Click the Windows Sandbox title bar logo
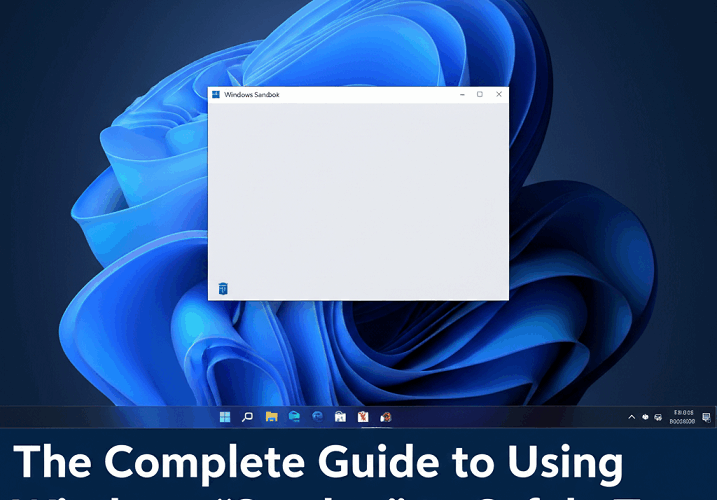 point(216,94)
